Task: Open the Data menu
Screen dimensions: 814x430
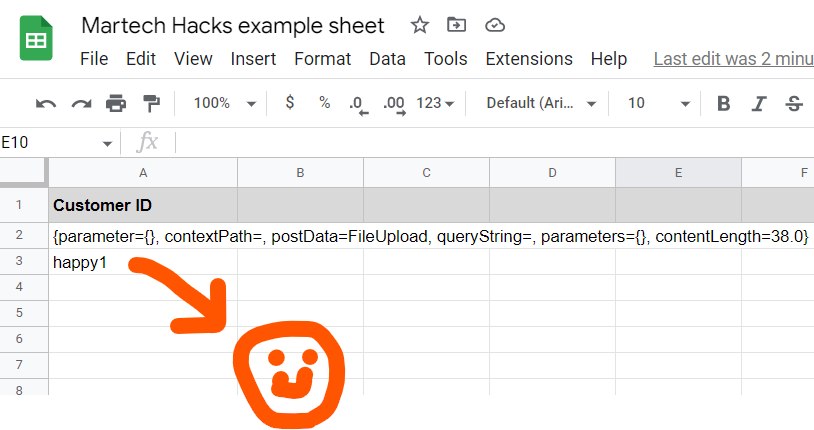Action: click(387, 59)
